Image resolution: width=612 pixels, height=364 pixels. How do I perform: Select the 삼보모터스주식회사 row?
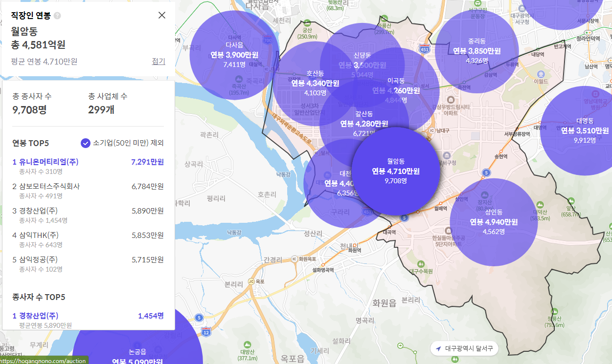tap(88, 191)
